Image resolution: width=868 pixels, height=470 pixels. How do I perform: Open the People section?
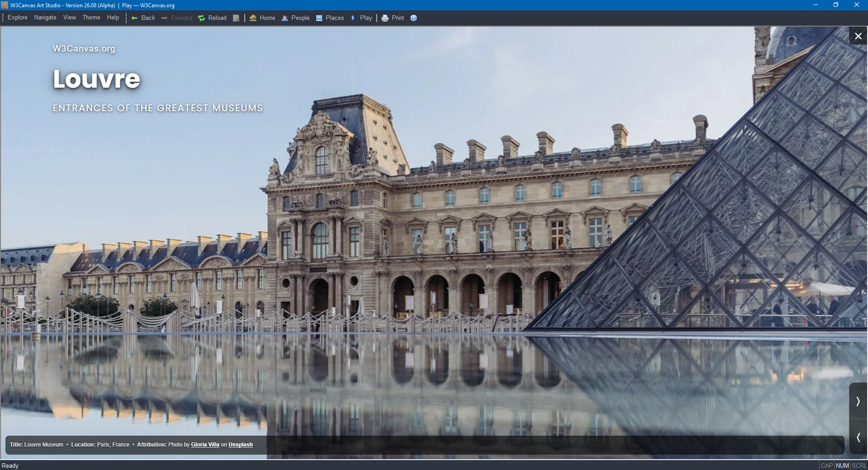coord(296,18)
